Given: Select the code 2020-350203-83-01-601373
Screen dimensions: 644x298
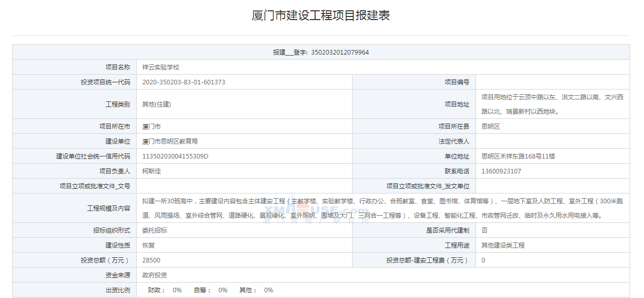Looking at the screenshot, I should coord(183,82).
